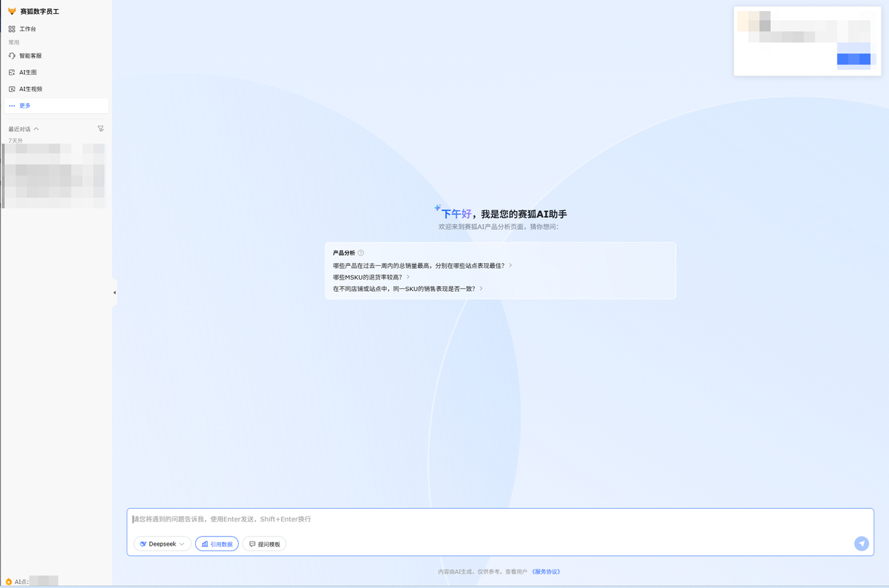Click the blue button in top-right popup
889x588 pixels.
pos(854,59)
